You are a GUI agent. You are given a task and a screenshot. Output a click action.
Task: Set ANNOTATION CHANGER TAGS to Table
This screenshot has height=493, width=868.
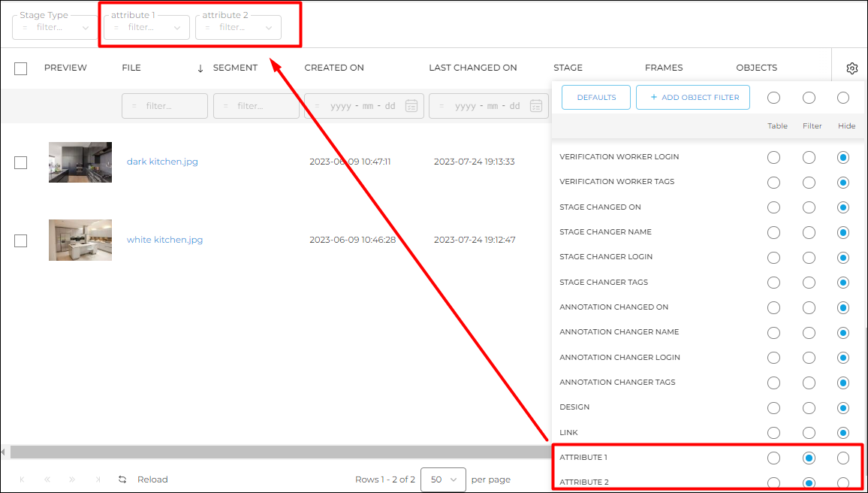(x=774, y=383)
